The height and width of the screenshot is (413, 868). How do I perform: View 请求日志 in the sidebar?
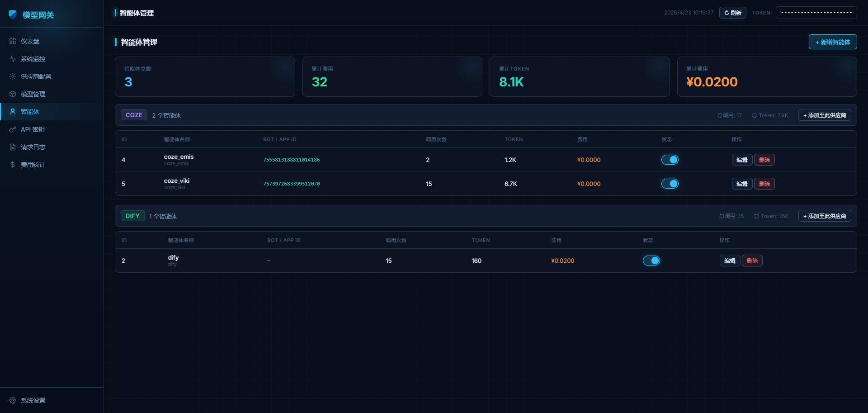point(52,147)
